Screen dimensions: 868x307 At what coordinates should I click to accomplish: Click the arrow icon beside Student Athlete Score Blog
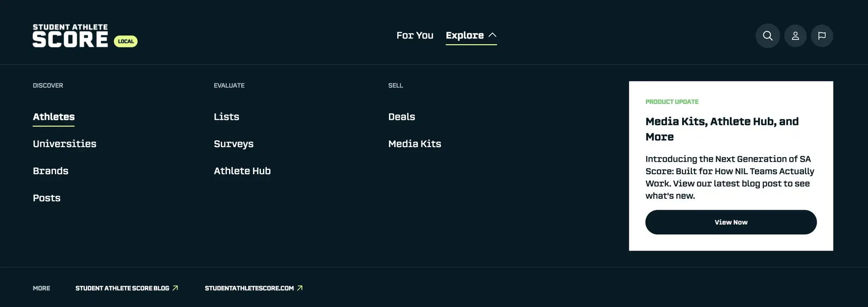175,288
